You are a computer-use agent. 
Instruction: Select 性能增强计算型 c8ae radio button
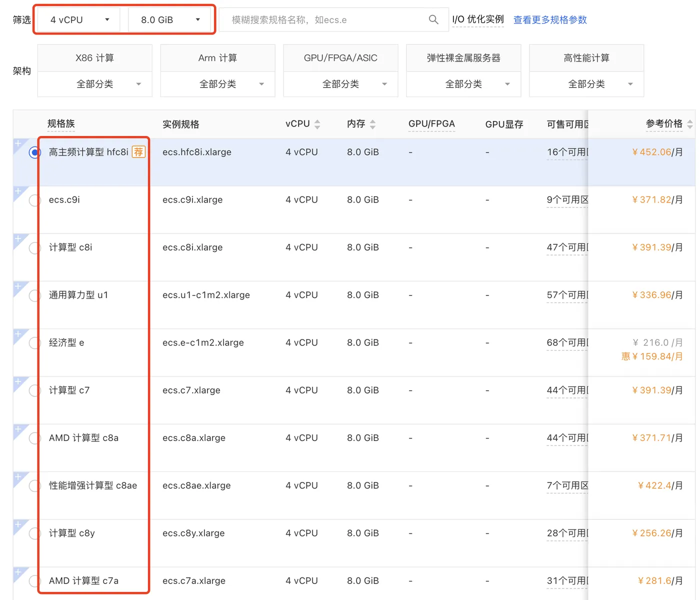[x=34, y=486]
